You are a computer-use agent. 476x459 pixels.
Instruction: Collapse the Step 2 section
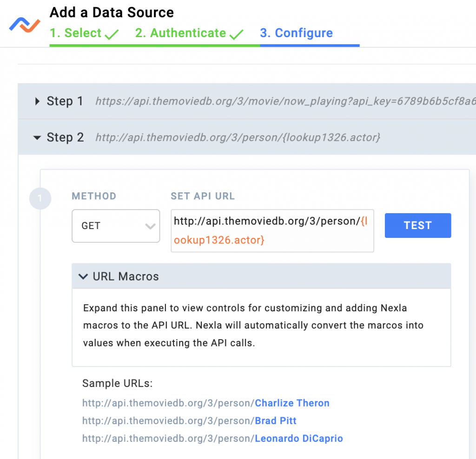(66, 137)
